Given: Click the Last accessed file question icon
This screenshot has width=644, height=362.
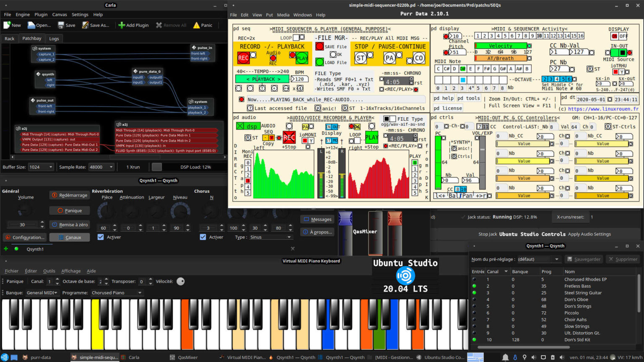Looking at the screenshot, I should pyautogui.click(x=250, y=108).
